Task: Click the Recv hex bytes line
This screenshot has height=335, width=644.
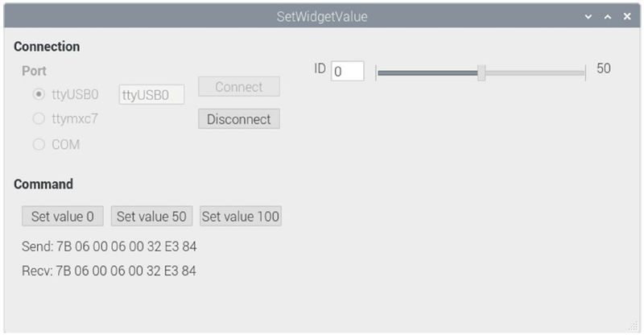Action: tap(109, 271)
